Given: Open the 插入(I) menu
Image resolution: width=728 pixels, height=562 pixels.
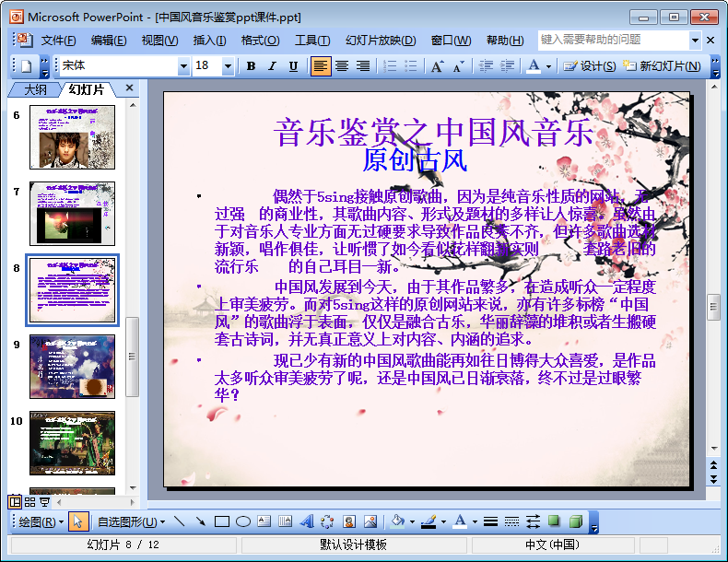Looking at the screenshot, I should click(x=209, y=41).
